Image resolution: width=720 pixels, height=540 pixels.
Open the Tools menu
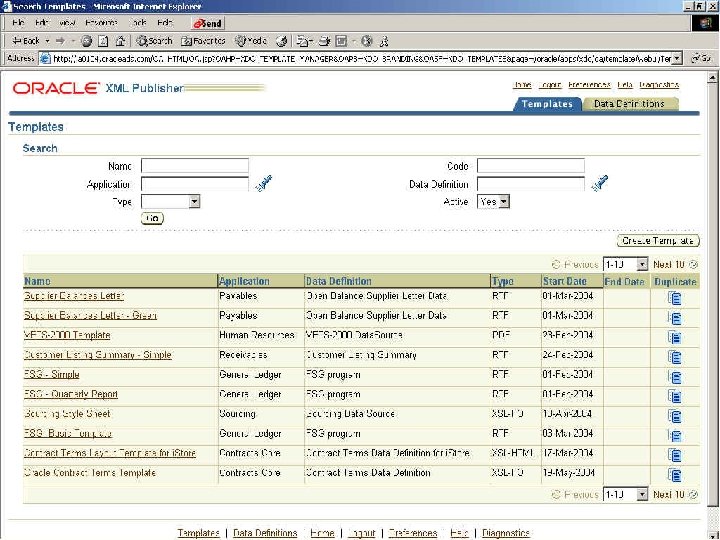pyautogui.click(x=138, y=22)
